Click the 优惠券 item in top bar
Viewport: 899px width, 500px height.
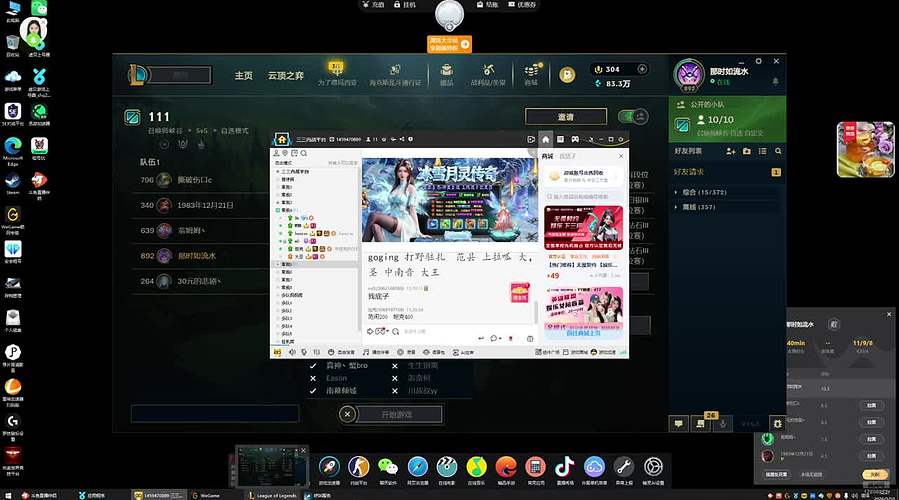pyautogui.click(x=522, y=5)
